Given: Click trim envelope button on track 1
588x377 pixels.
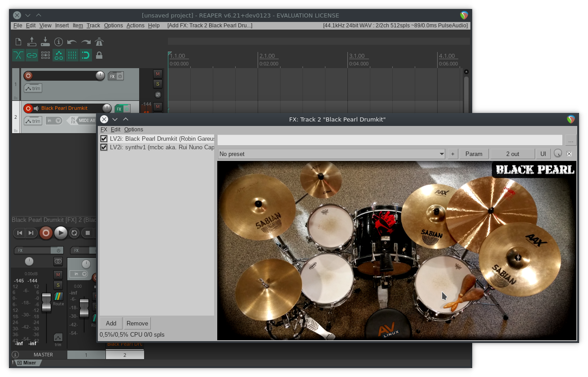Looking at the screenshot, I should pos(33,88).
